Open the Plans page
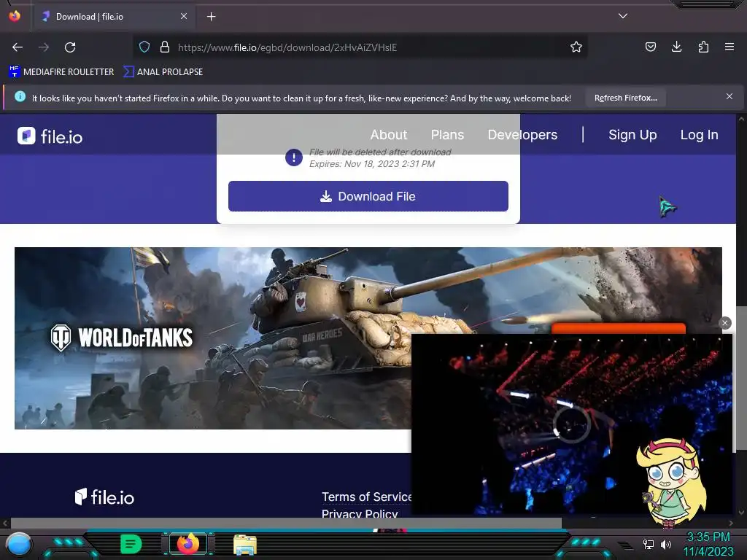Image resolution: width=747 pixels, height=560 pixels. click(x=447, y=135)
